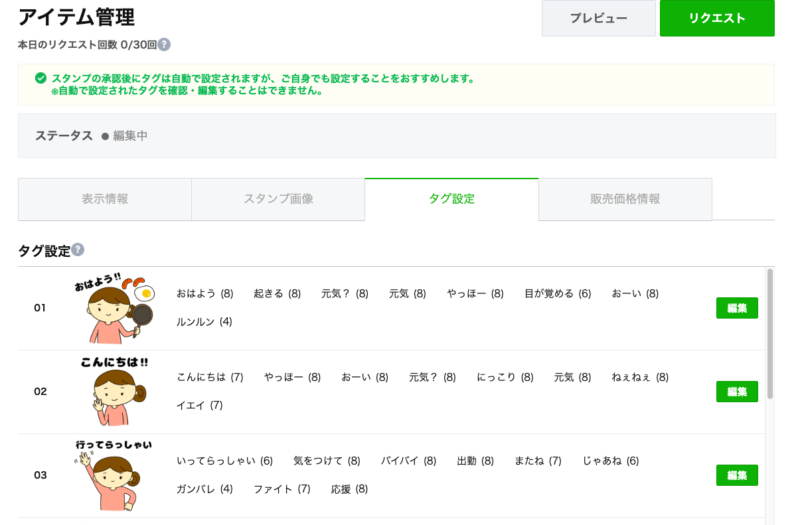Click the アイテム管理 page title
This screenshot has width=800, height=525.
tap(77, 17)
